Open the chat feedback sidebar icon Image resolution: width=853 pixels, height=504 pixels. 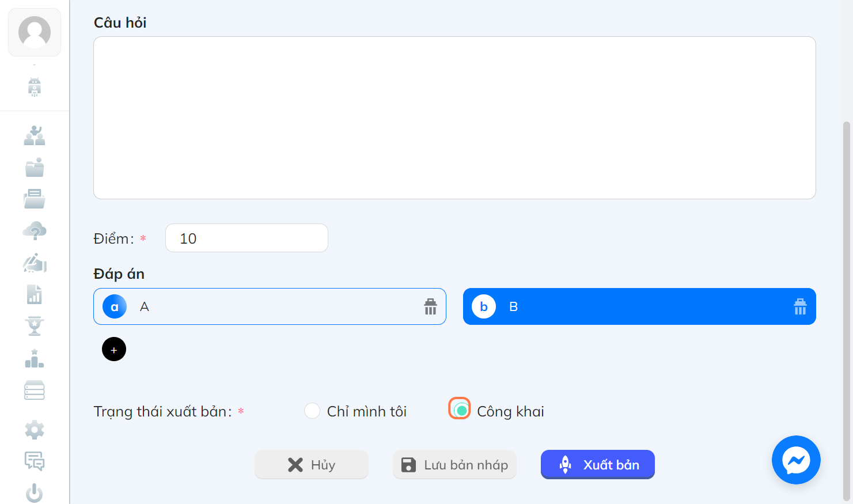(x=35, y=461)
